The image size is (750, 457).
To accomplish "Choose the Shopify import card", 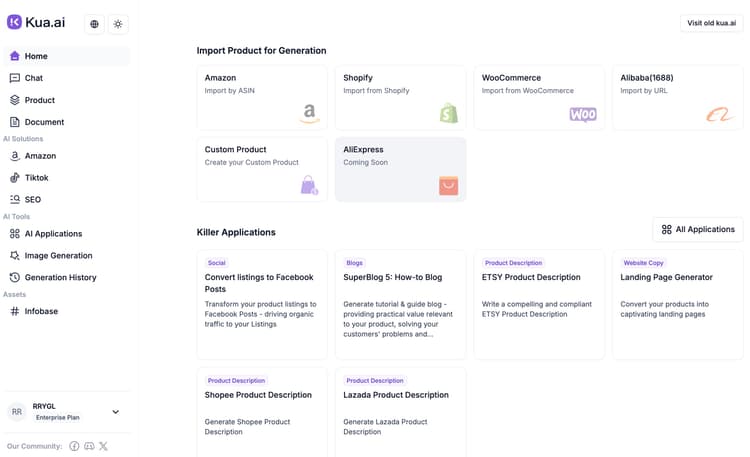I will point(400,97).
